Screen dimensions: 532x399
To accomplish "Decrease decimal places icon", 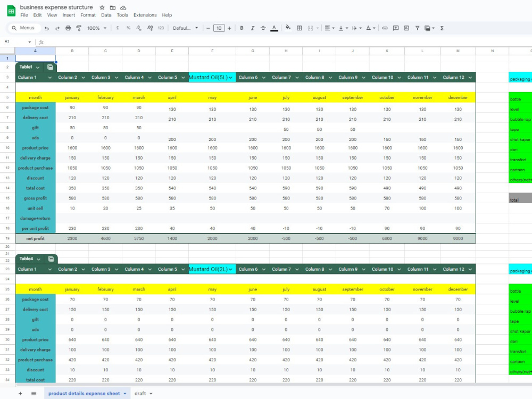I will [139, 28].
